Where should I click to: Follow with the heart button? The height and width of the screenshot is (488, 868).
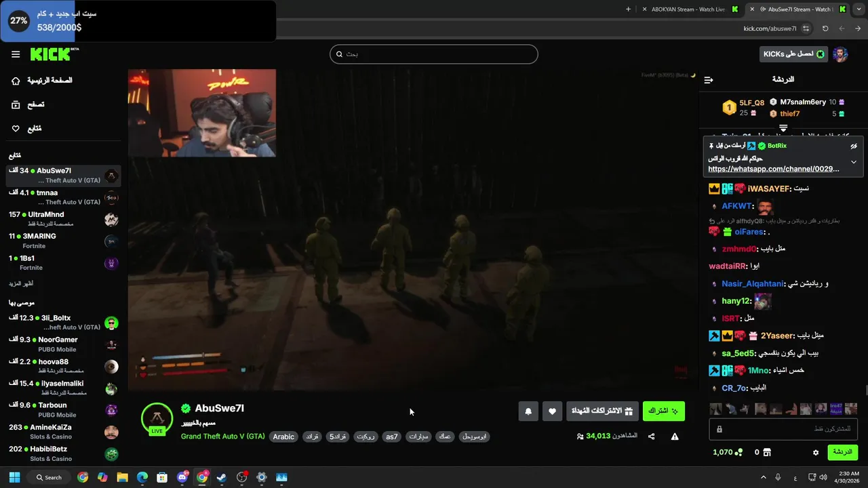pyautogui.click(x=552, y=411)
